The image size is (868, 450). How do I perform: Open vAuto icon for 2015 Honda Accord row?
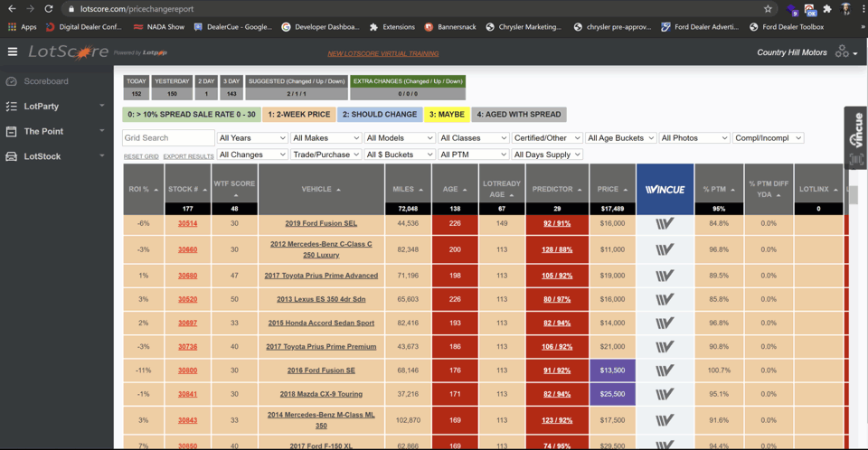pyautogui.click(x=665, y=323)
